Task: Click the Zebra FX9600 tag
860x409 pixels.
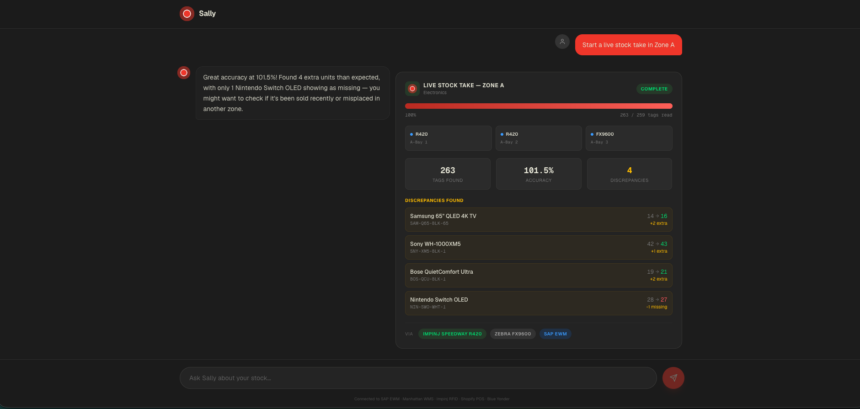Action: pyautogui.click(x=512, y=333)
